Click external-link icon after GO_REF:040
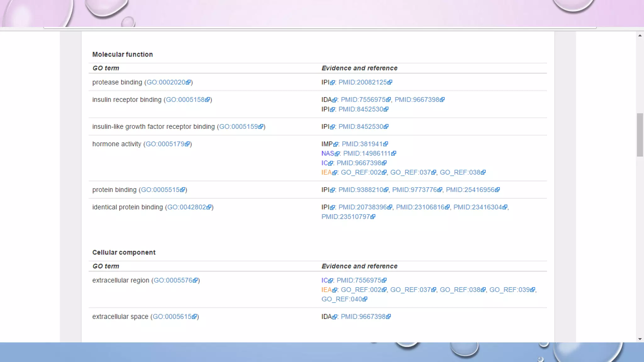The height and width of the screenshot is (362, 644). click(x=365, y=299)
